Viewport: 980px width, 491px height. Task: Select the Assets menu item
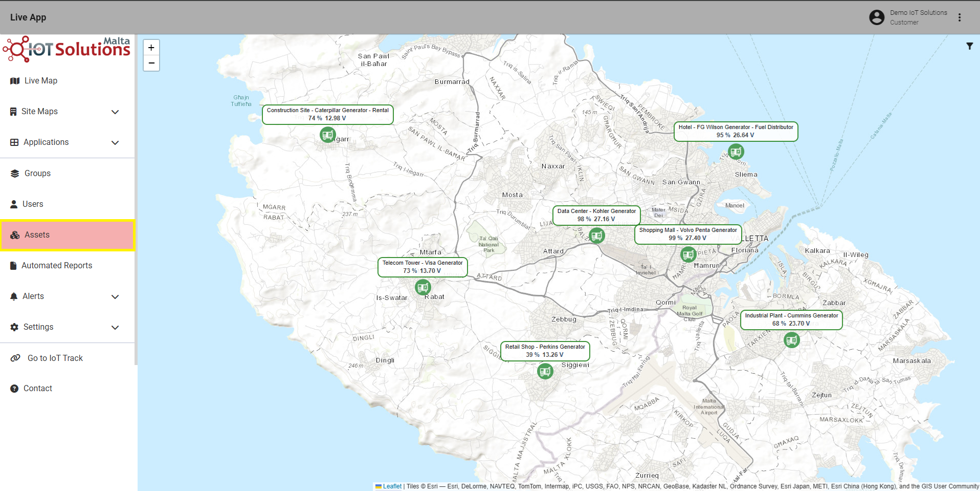68,235
